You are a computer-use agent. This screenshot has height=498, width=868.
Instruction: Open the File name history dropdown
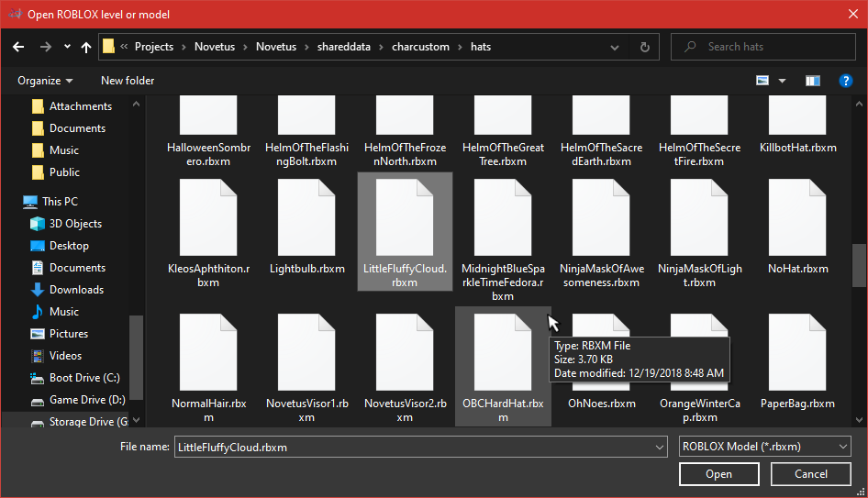pos(660,447)
